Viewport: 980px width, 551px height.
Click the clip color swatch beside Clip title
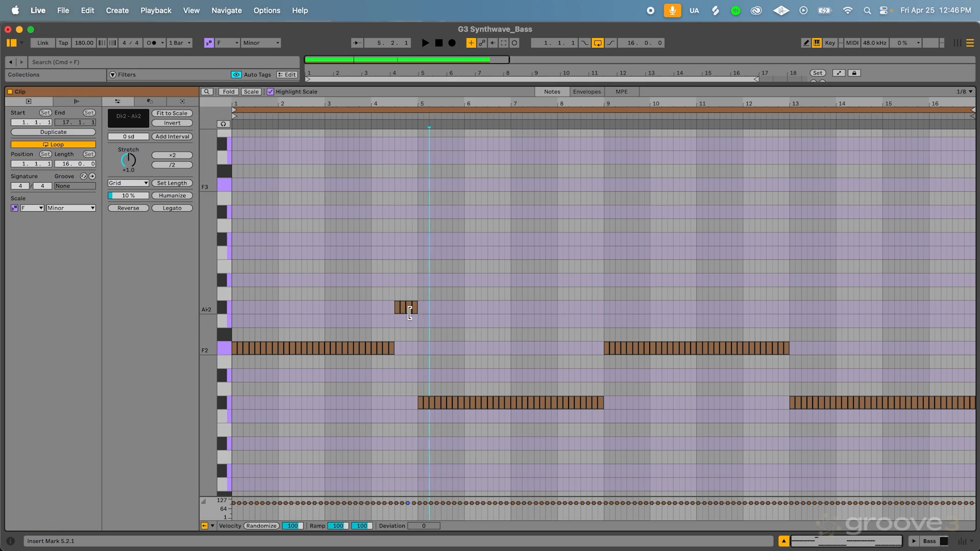click(10, 92)
